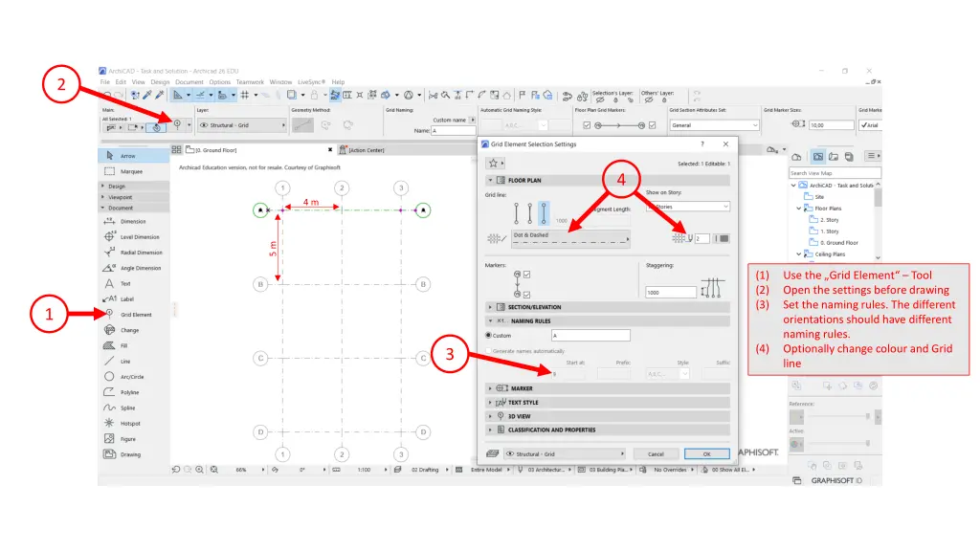Image resolution: width=980 pixels, height=551 pixels.
Task: Open the Teamwork menu
Action: pos(250,82)
